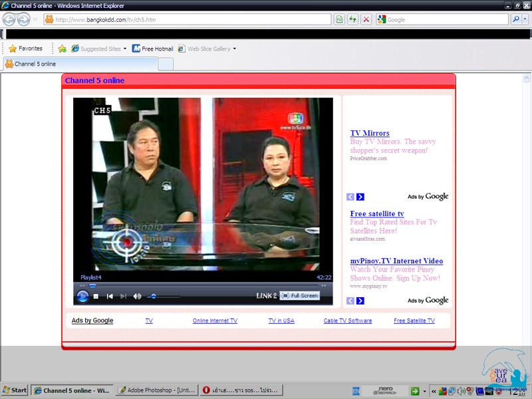This screenshot has height=399, width=532.
Task: Click the browser Back arrow
Action: [9, 19]
